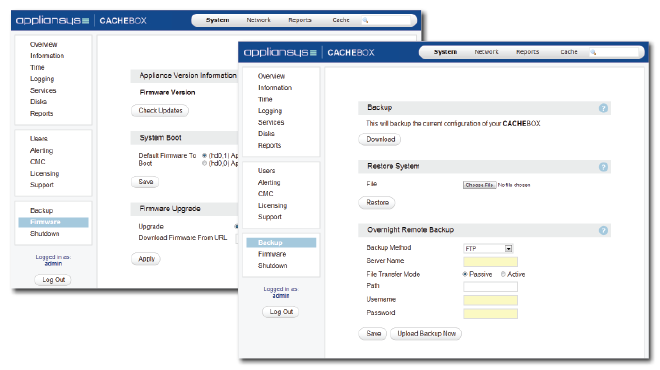660x370 pixels.
Task: Open Time in front window sidebar
Action: coord(265,99)
